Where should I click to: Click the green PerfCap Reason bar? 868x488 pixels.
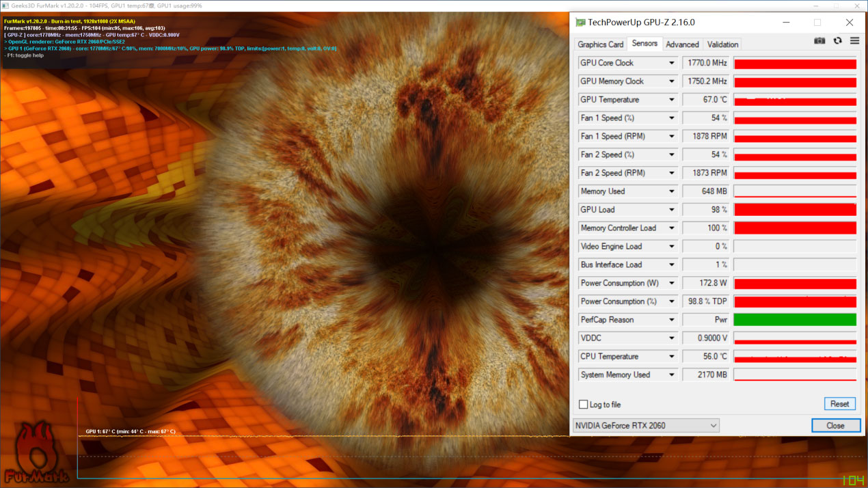pyautogui.click(x=794, y=320)
